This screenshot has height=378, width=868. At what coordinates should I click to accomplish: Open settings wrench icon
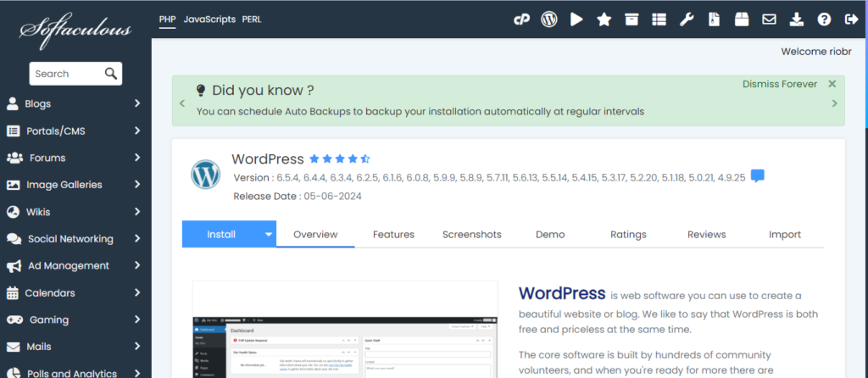(x=687, y=19)
